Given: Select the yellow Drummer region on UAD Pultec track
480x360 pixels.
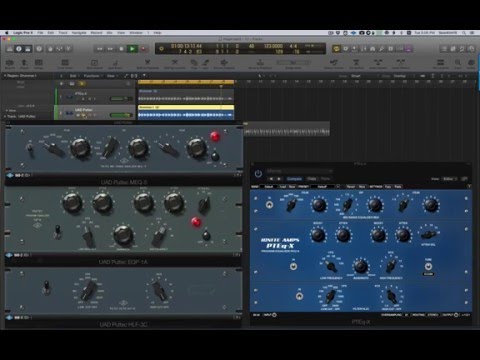Looking at the screenshot, I should pos(186,112).
